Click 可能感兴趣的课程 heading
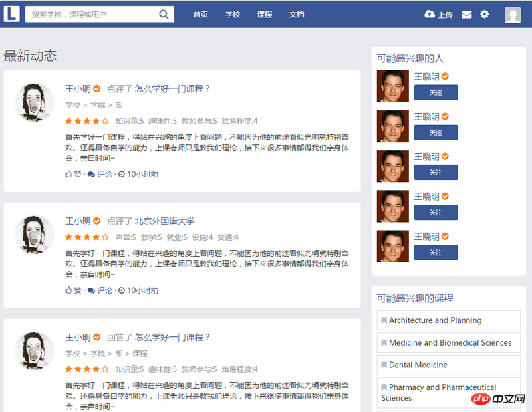This screenshot has height=412, width=532. coord(415,298)
